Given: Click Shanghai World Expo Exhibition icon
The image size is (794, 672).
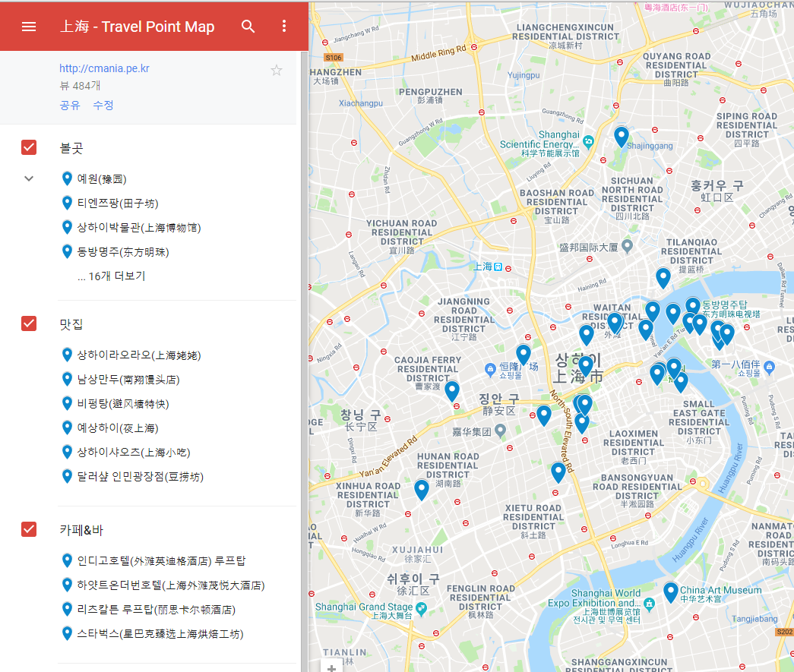Looking at the screenshot, I should (650, 603).
